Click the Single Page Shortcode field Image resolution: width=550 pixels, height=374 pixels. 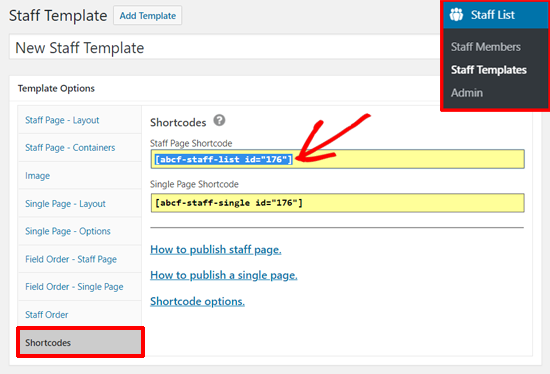point(337,203)
